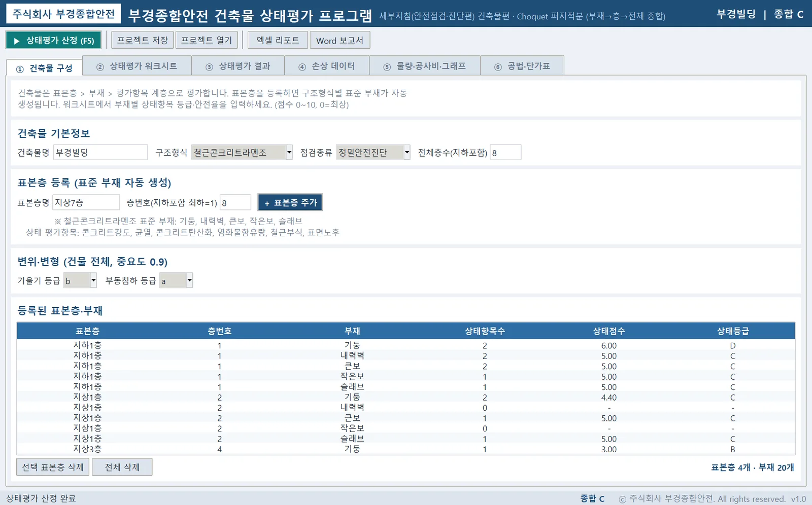
Task: Open 부동침하 등급 dropdown
Action: [176, 280]
